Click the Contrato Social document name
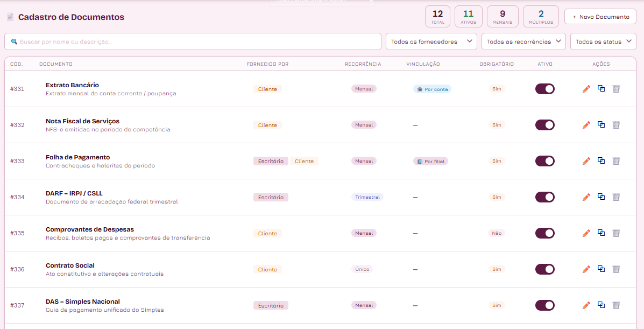Screen dimensions: 644x329 click(70, 265)
